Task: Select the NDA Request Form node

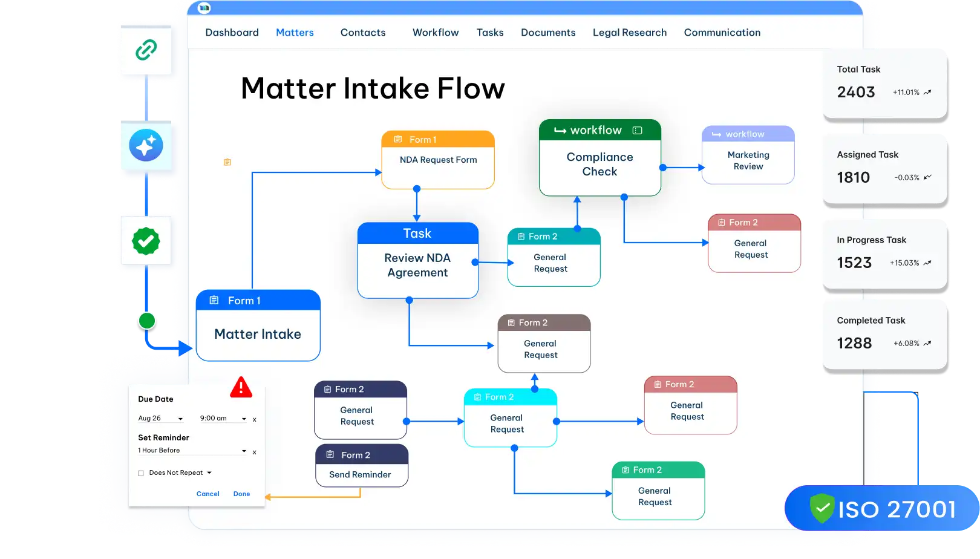Action: (x=438, y=160)
